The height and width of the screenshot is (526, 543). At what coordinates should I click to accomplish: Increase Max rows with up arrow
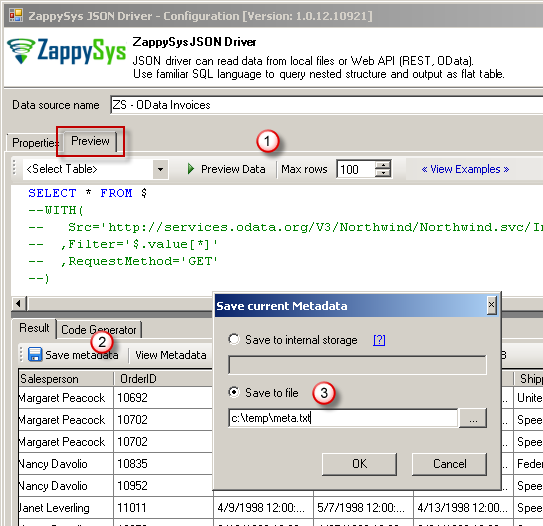click(383, 164)
